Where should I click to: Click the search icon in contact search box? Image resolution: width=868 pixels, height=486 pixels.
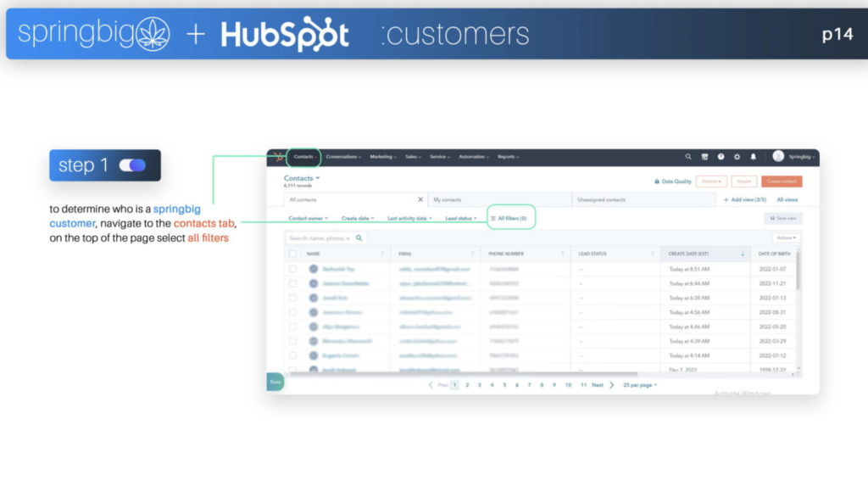click(359, 238)
